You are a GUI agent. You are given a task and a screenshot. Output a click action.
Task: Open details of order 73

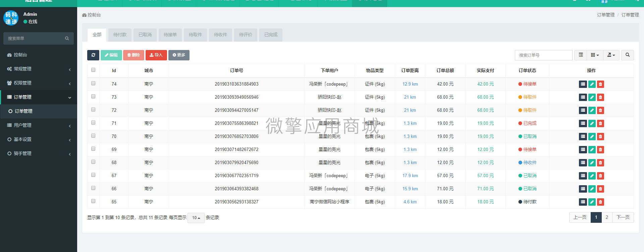pyautogui.click(x=583, y=97)
